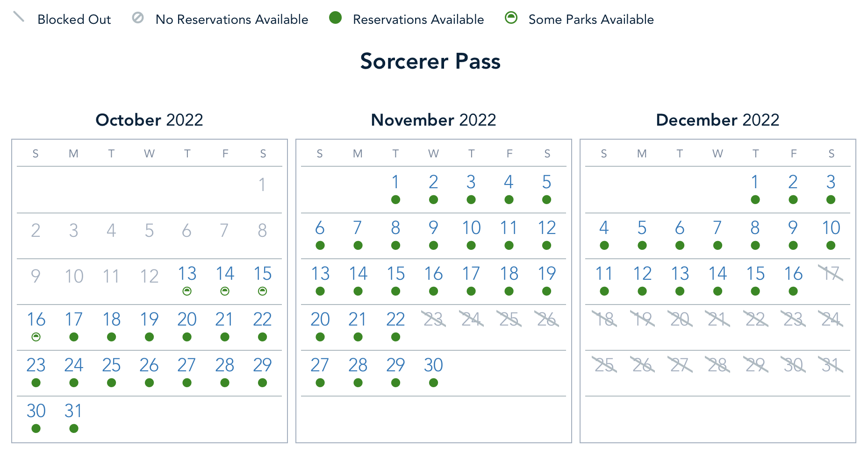
Task: Select October 30 date
Action: (36, 411)
